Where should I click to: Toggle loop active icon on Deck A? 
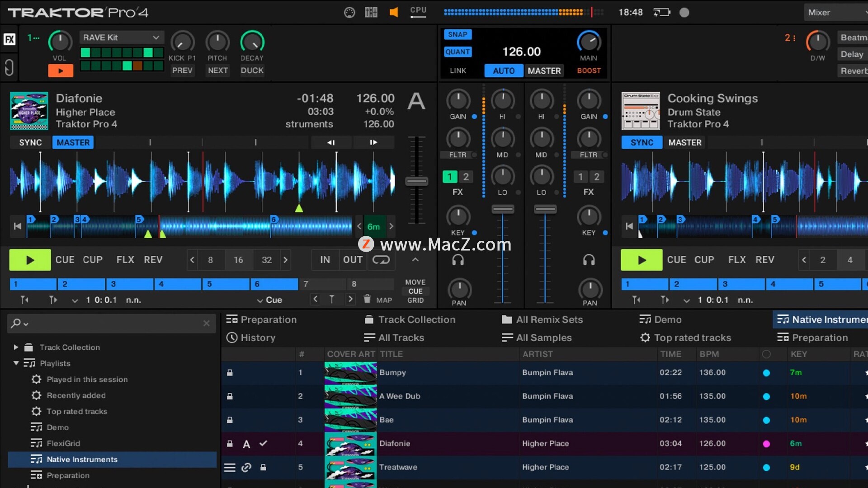point(381,260)
